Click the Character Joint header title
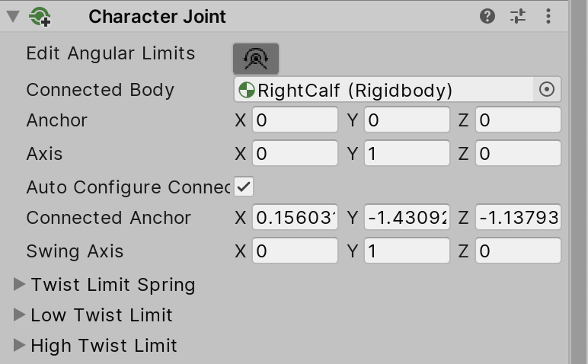Viewport: 588px width, 364px height. tap(157, 16)
